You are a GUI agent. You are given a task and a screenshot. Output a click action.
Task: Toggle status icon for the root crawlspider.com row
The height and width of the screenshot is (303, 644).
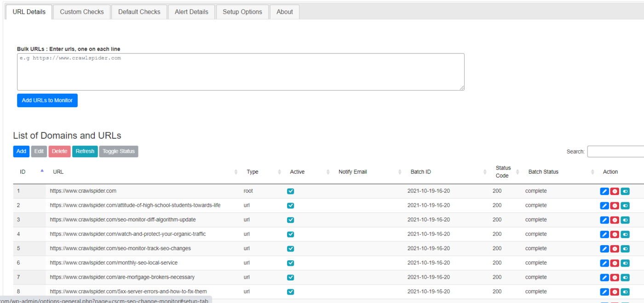coord(625,191)
